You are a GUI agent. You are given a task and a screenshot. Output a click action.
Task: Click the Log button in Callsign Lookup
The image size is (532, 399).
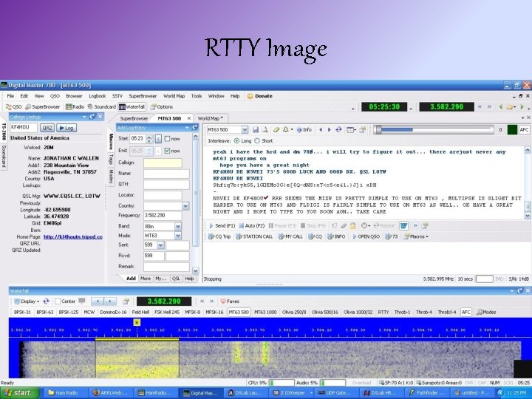coord(66,128)
